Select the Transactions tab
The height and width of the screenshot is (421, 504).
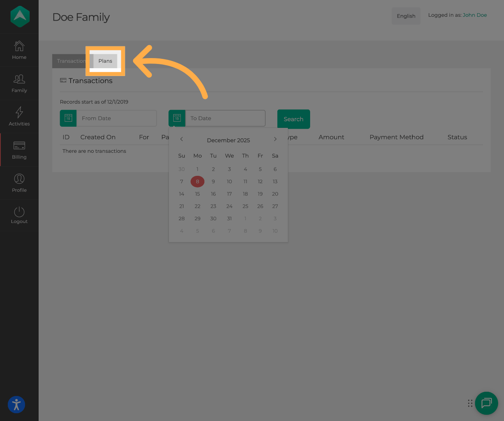71,61
